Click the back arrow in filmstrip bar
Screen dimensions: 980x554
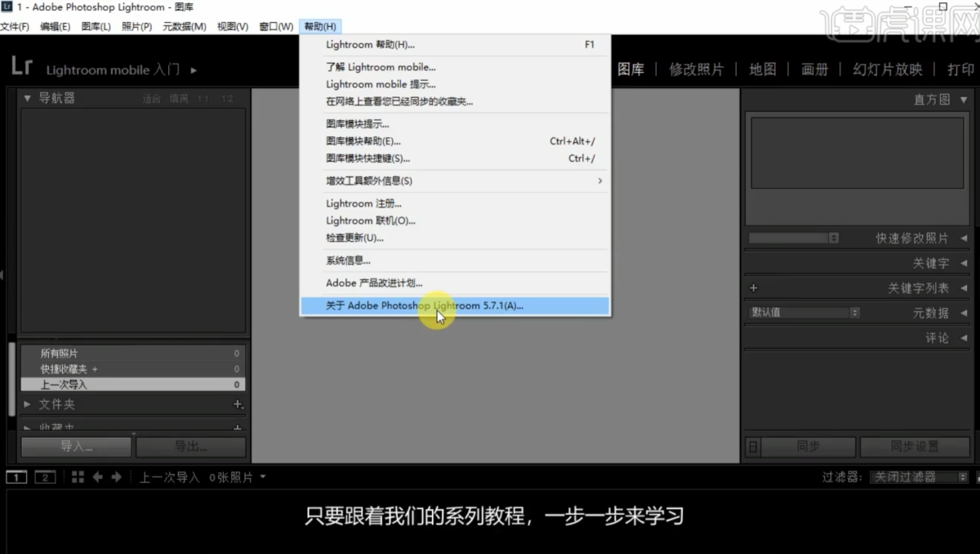coord(98,477)
